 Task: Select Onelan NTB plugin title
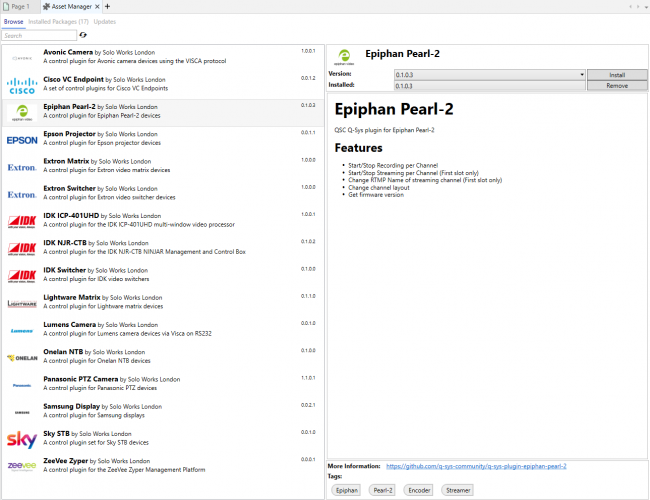(63, 352)
